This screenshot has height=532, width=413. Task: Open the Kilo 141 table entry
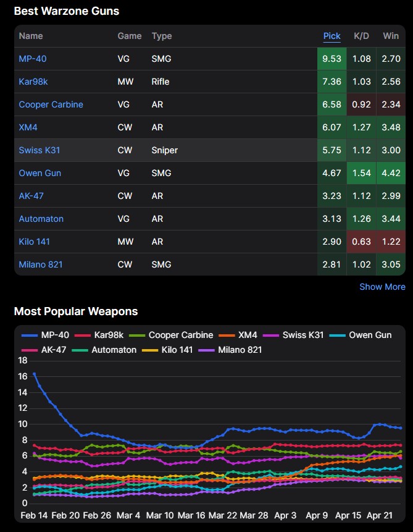[36, 242]
